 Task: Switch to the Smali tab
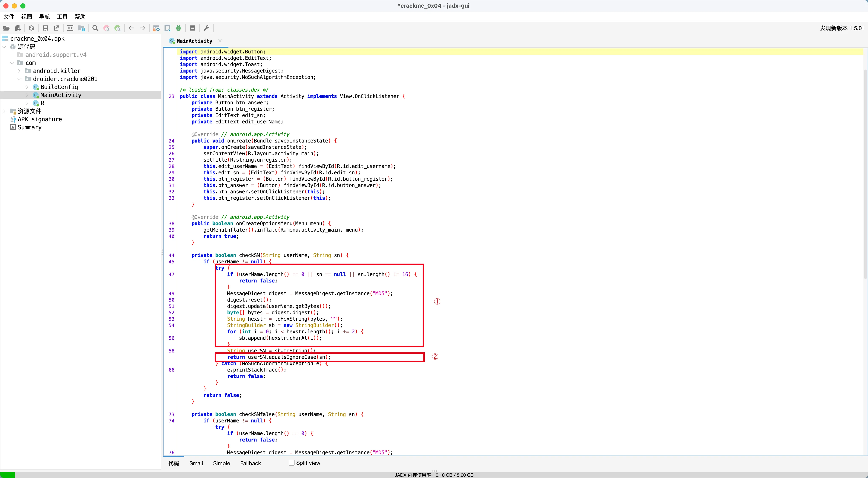pyautogui.click(x=196, y=463)
